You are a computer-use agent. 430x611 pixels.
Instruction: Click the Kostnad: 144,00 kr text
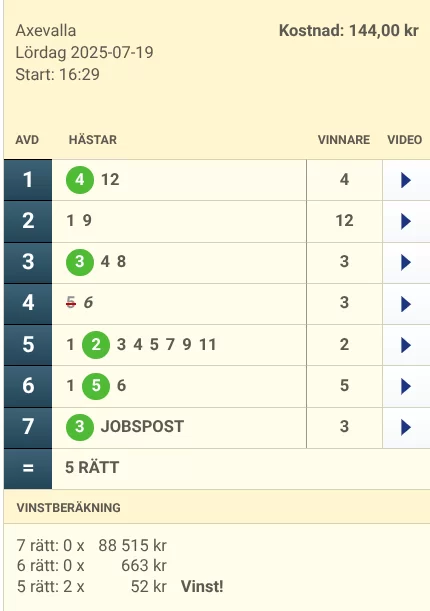(x=349, y=31)
